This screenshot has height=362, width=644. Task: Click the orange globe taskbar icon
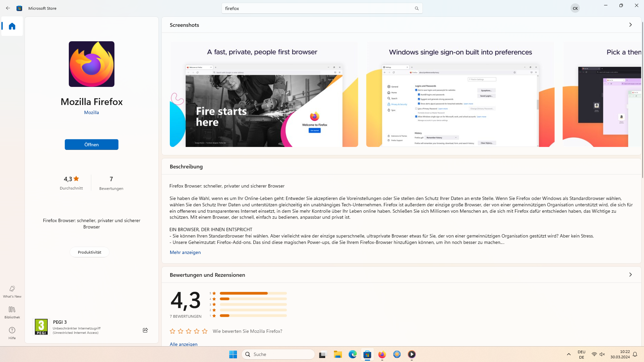(397, 354)
